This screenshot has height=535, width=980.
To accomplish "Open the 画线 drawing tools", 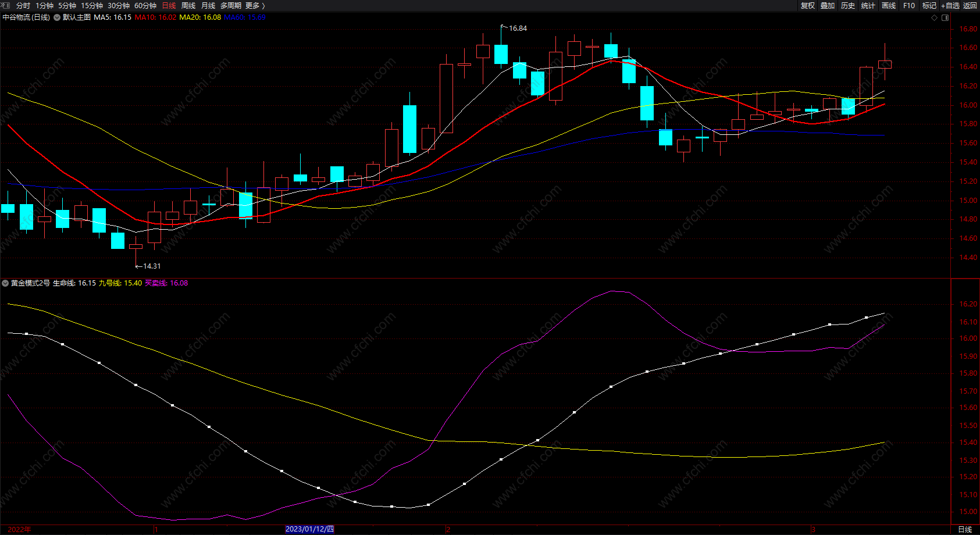I will [889, 5].
